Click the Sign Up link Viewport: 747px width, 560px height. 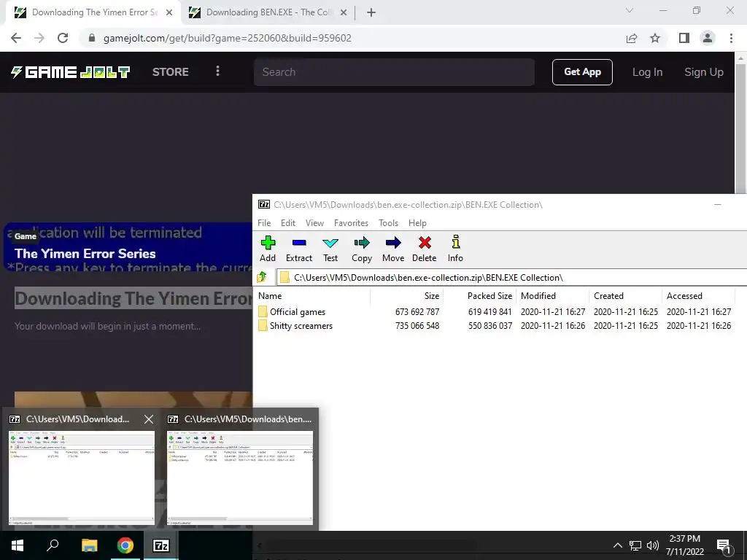704,72
